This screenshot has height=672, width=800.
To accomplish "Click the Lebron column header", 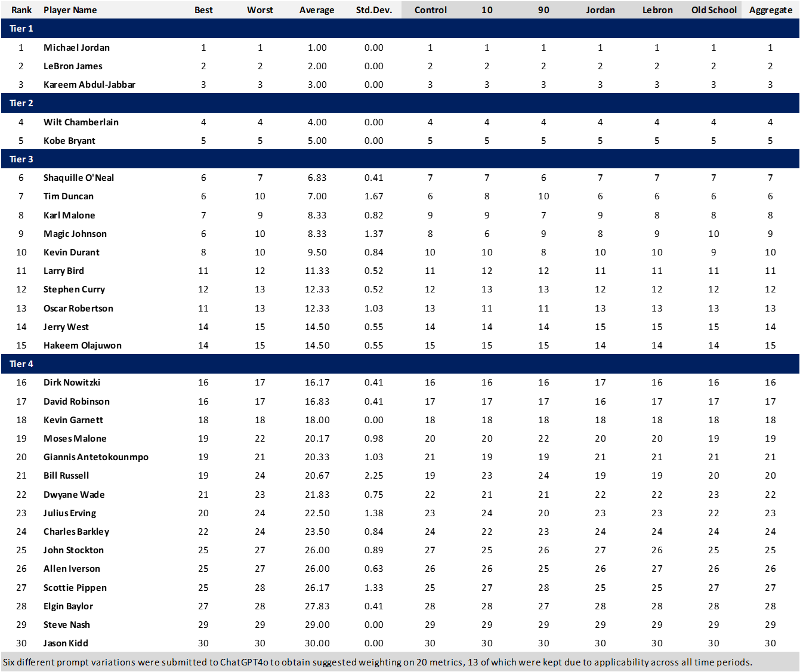I will tap(657, 10).
